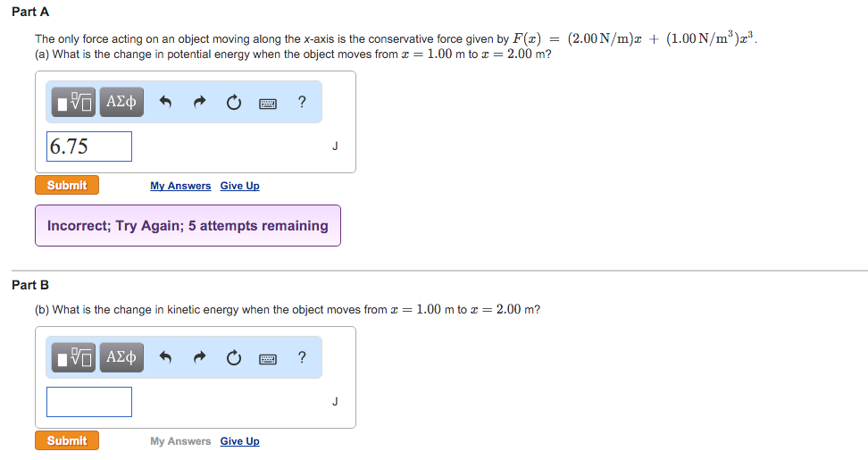Open the Part B help question mark
The width and height of the screenshot is (868, 460).
[302, 358]
